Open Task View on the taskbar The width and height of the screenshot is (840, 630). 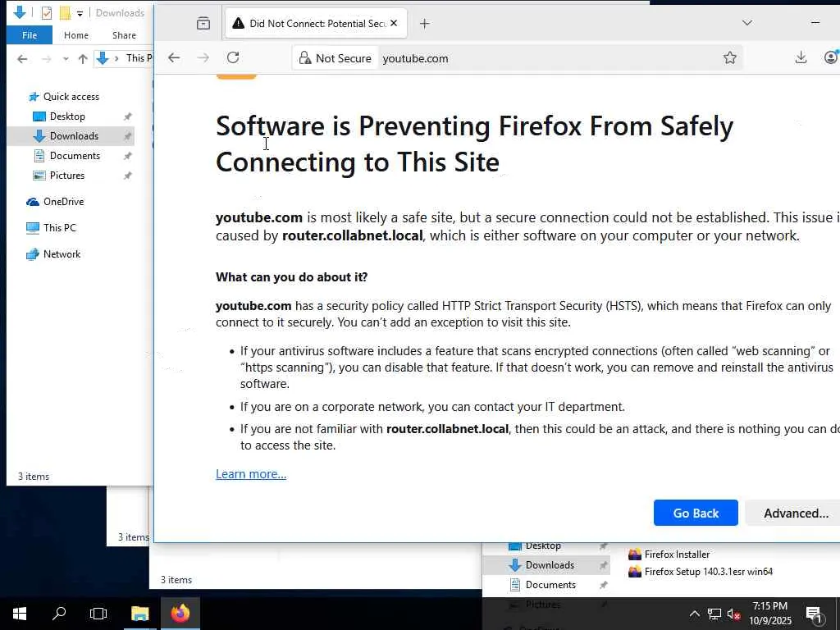click(98, 614)
